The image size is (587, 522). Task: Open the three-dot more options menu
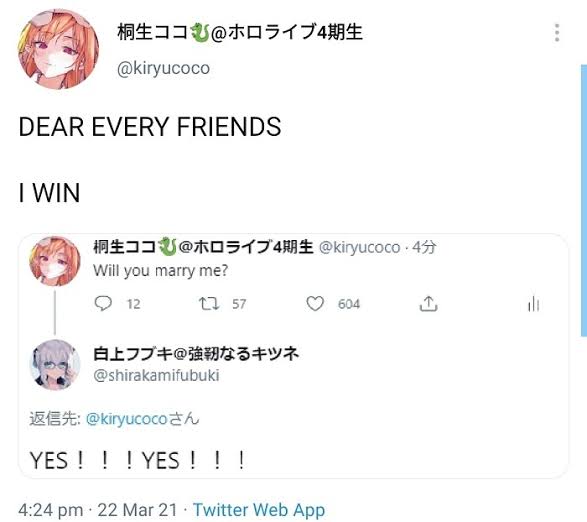557,32
